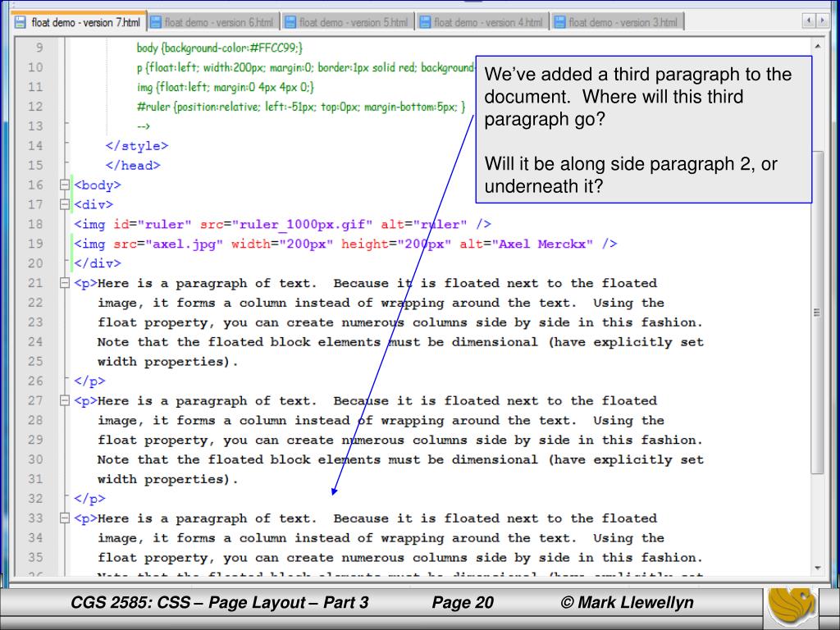Screen dimensions: 840x630
Task: Collapse the div fold on line 17
Action: click(x=65, y=204)
